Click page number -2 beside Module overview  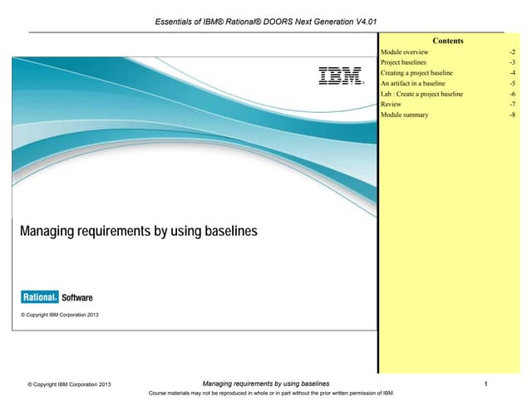513,51
